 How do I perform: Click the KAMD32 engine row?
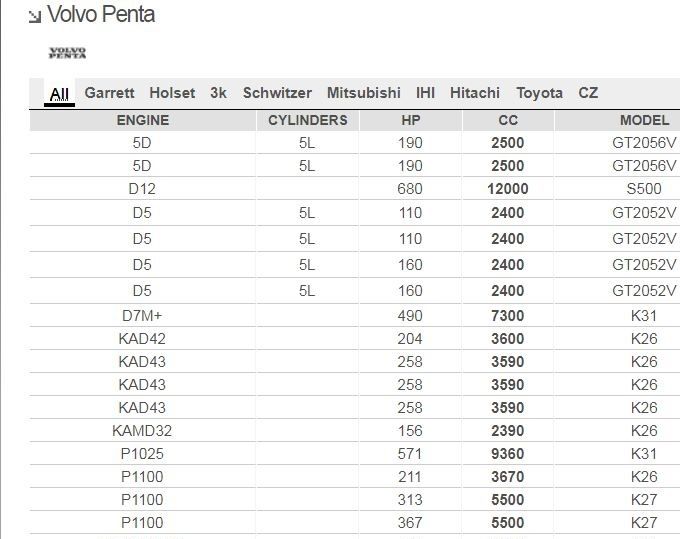pos(355,431)
